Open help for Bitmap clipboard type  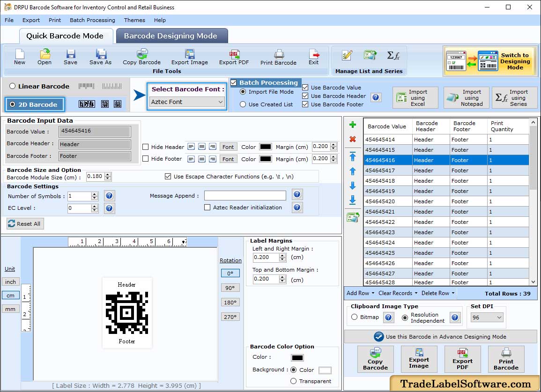click(388, 318)
